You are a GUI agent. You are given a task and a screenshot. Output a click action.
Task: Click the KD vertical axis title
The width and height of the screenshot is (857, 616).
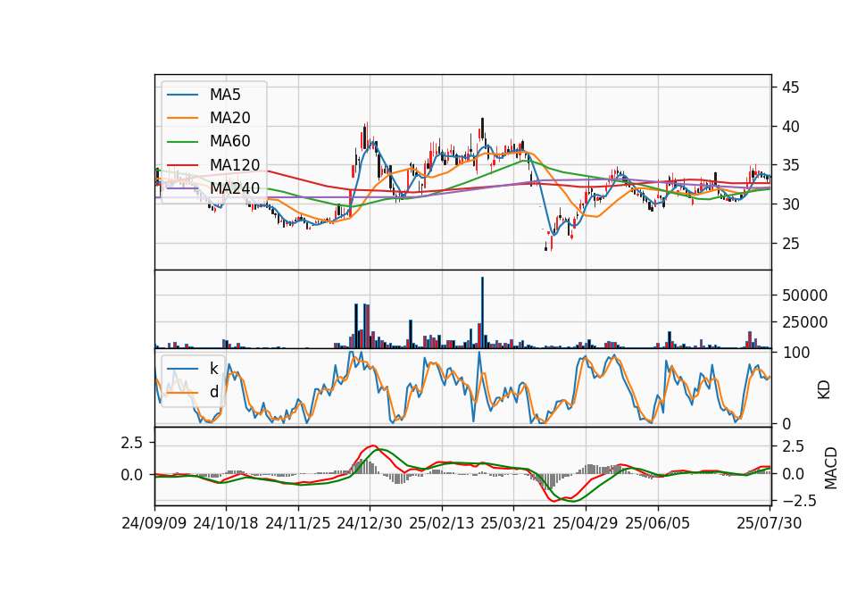click(824, 390)
